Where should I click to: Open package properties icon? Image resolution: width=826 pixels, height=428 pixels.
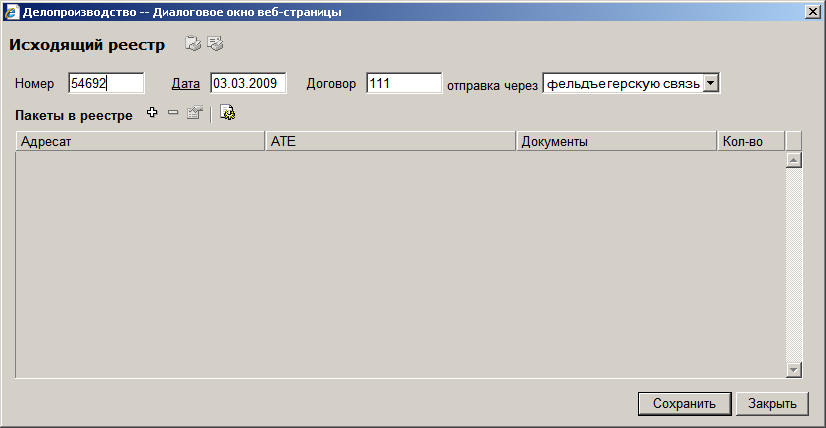[x=195, y=113]
